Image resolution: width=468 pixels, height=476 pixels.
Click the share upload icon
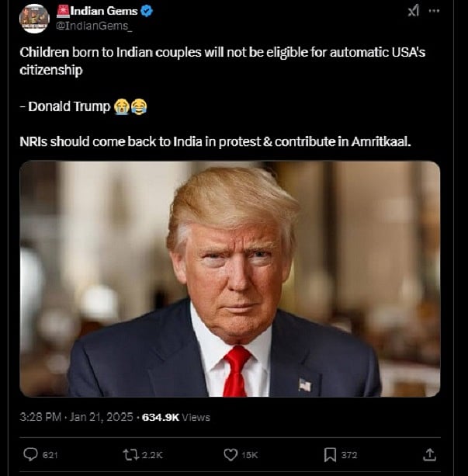(x=430, y=453)
